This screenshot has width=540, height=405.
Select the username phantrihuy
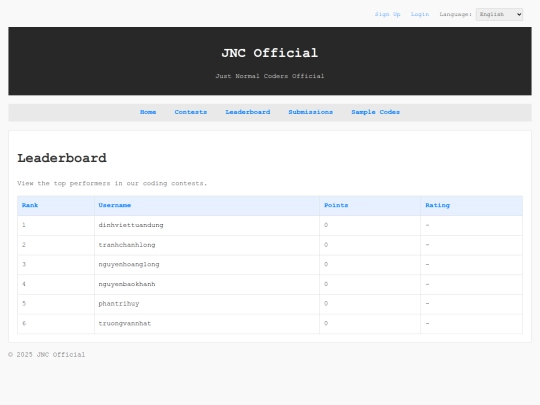tap(119, 304)
